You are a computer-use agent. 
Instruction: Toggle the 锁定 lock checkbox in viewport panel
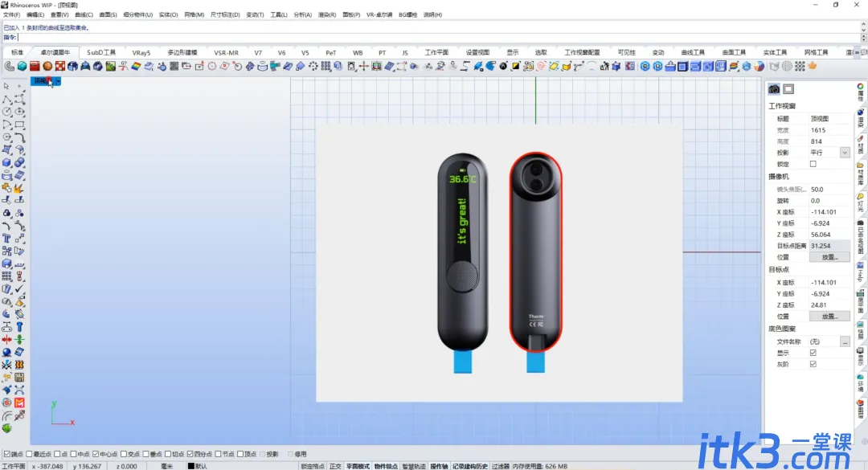813,164
